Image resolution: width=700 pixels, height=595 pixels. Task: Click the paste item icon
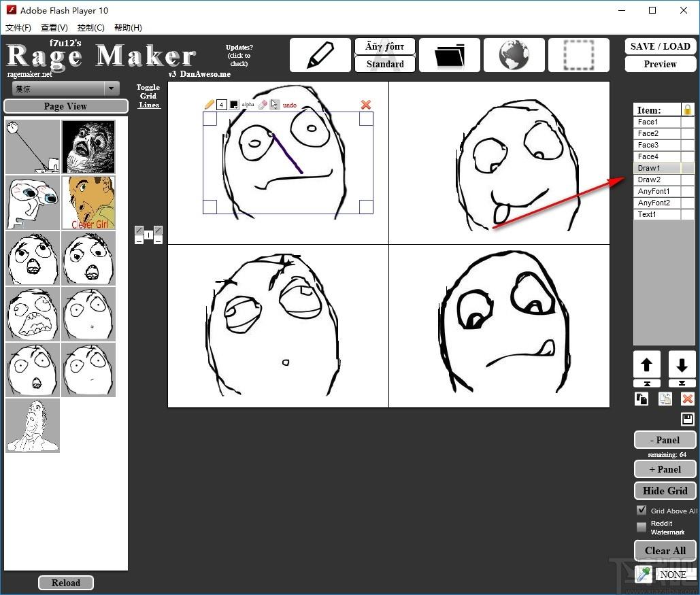click(665, 398)
